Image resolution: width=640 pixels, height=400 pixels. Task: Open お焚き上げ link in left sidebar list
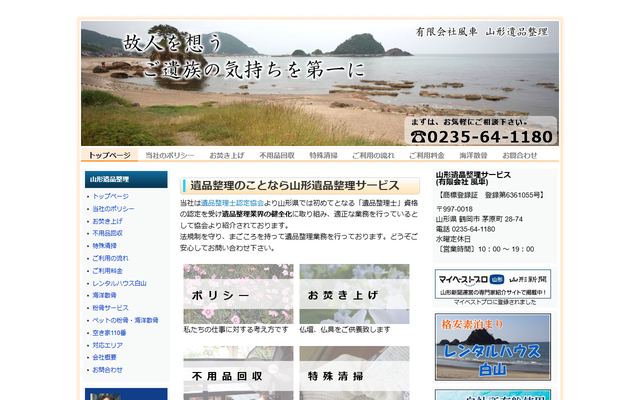[x=107, y=221]
